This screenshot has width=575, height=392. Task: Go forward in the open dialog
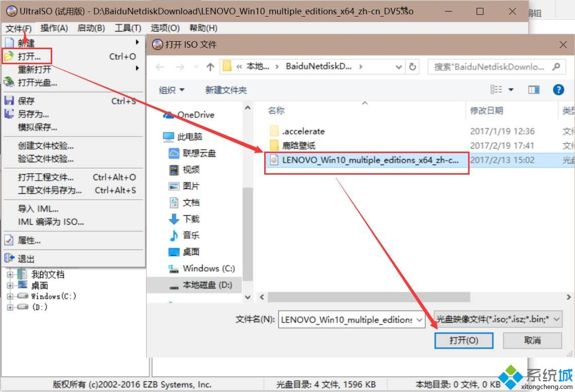[180, 67]
